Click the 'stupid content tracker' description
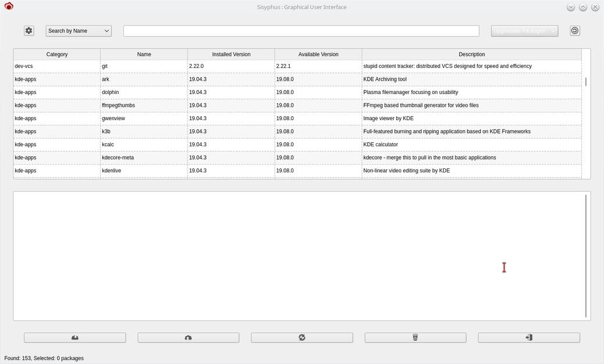The width and height of the screenshot is (604, 364). pos(447,66)
